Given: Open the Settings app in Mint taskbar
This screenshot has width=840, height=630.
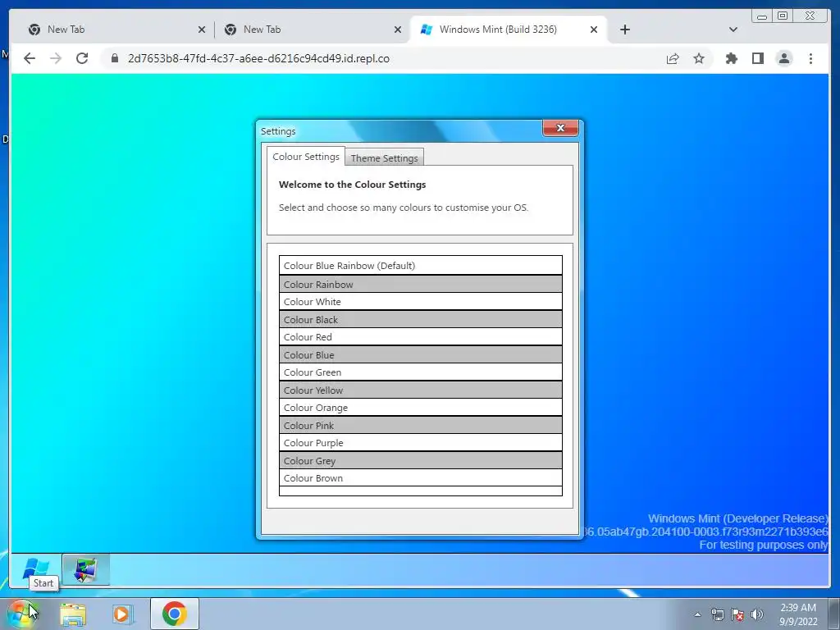Looking at the screenshot, I should pyautogui.click(x=85, y=569).
